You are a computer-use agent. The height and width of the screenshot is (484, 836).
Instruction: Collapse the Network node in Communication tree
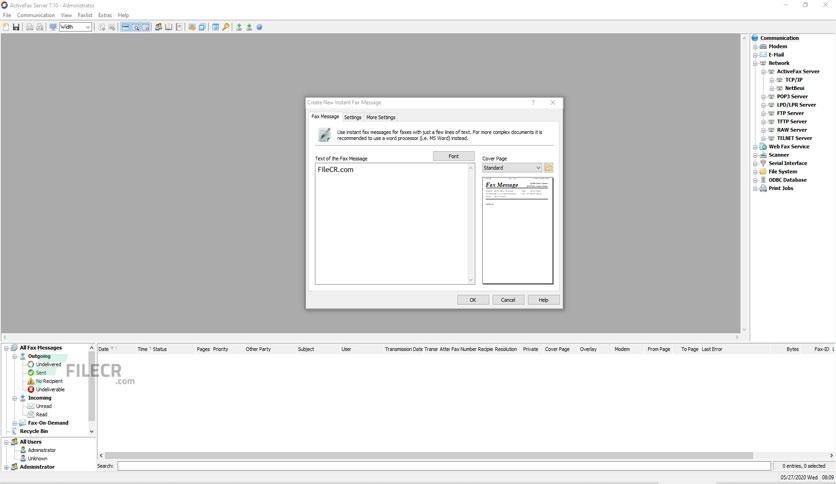[755, 63]
